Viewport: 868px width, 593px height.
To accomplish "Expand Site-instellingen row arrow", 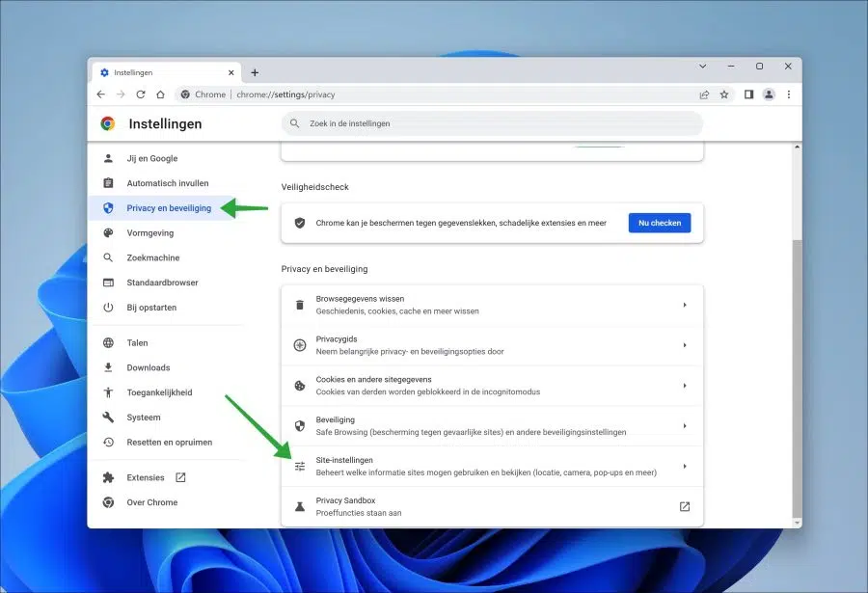I will click(x=685, y=467).
